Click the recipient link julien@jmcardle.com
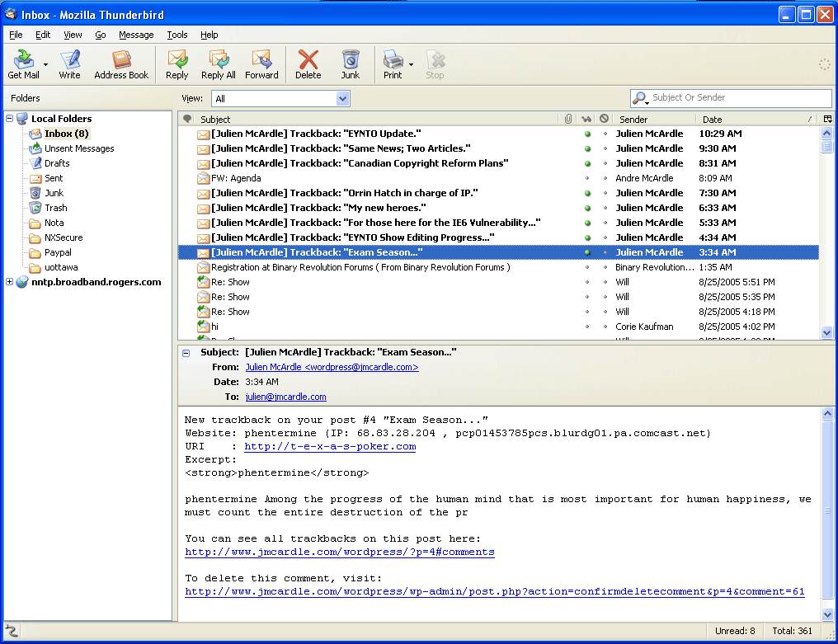Screen dimensions: 838x644 click(x=286, y=397)
